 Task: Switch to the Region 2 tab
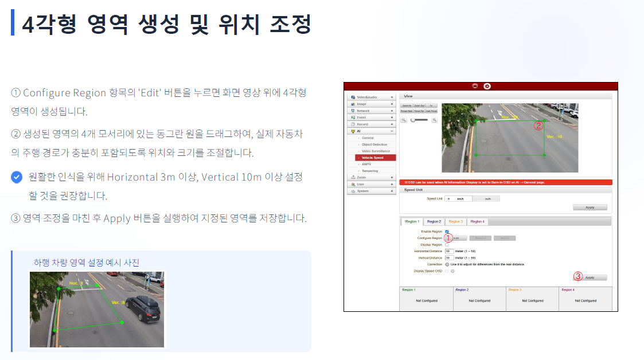tap(434, 222)
